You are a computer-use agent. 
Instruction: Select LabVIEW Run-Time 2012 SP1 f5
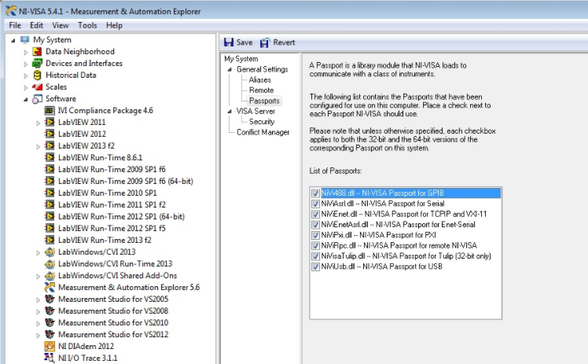pos(112,228)
